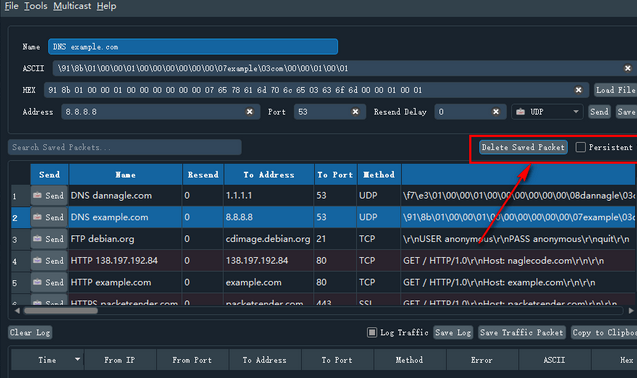637x378 pixels.
Task: Click the To Address log column header
Action: (x=265, y=360)
